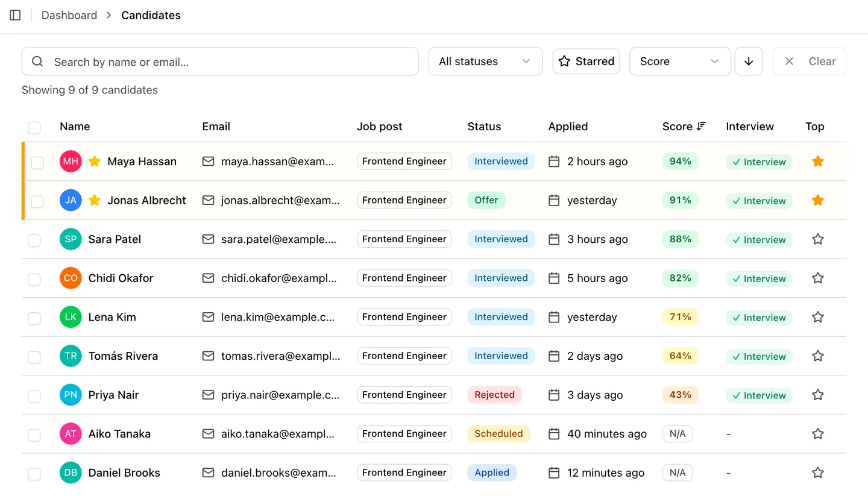Star Tomás Rivera as top candidate

[817, 356]
